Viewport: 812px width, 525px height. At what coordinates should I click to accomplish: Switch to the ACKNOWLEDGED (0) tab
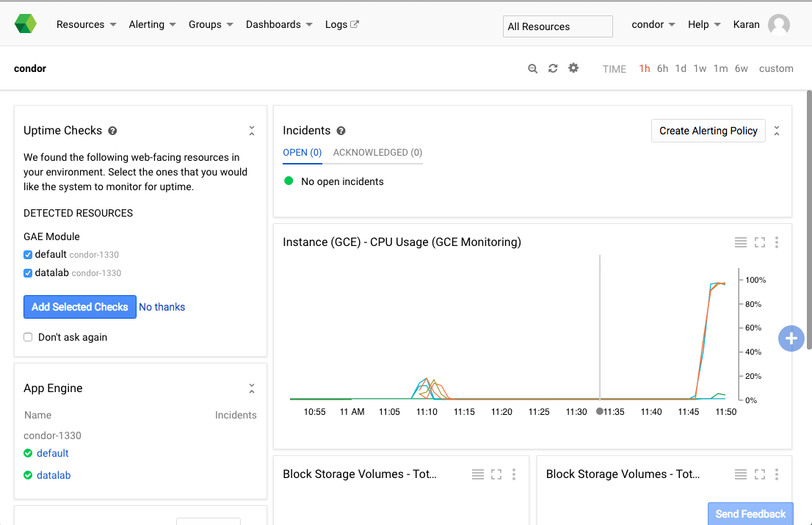[377, 153]
